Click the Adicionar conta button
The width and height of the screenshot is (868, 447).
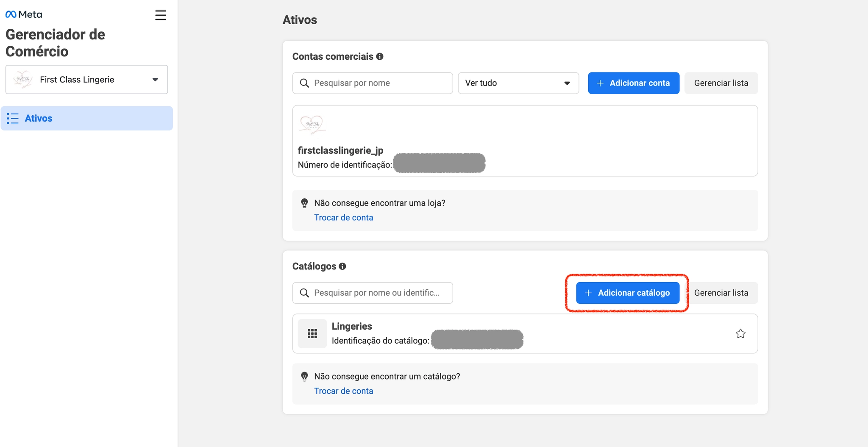tap(634, 83)
